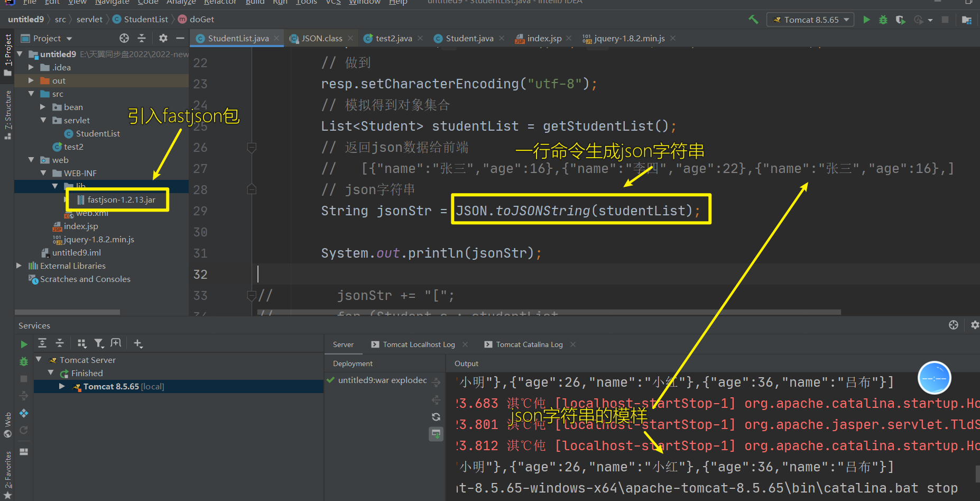980x501 pixels.
Task: Collapse the servlet package
Action: [x=43, y=120]
